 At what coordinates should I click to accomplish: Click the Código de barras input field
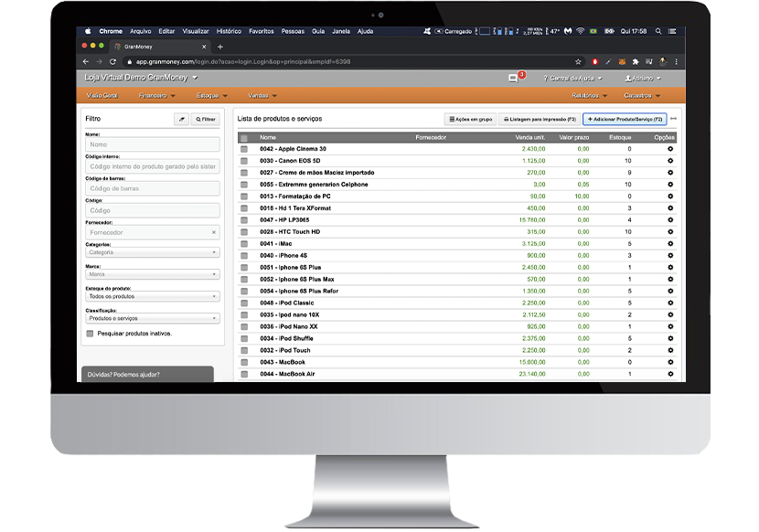153,189
